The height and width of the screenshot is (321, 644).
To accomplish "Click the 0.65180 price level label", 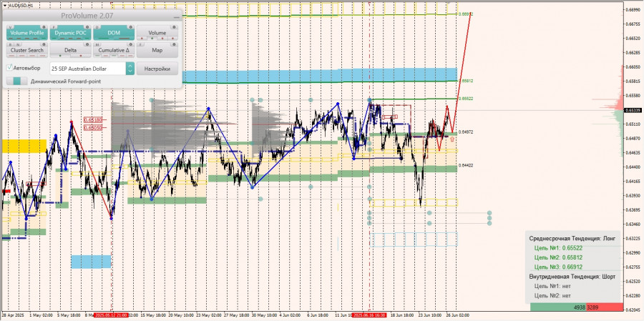I will point(92,120).
